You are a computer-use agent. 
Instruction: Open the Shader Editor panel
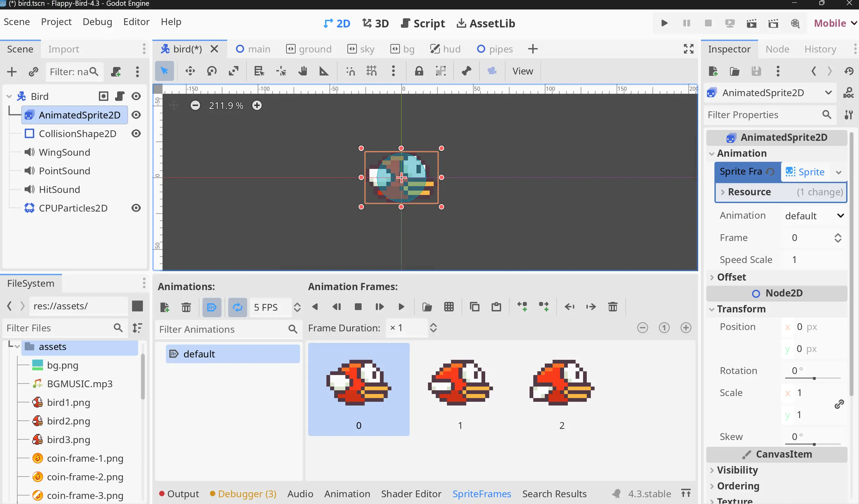pos(411,494)
